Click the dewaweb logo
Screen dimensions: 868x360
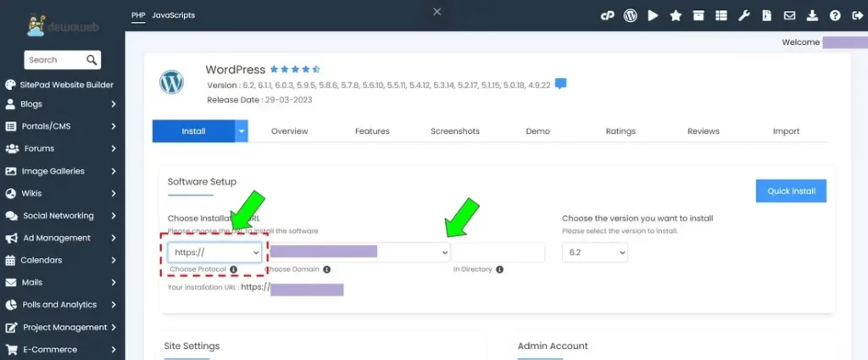point(63,25)
